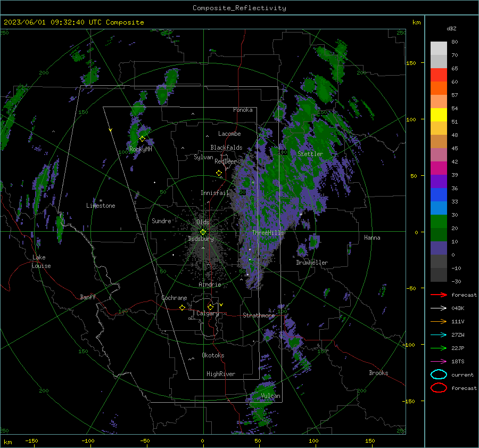This screenshot has width=479, height=448.
Task: Select the light gray 80 dBZ legend swatch
Action: coord(439,48)
